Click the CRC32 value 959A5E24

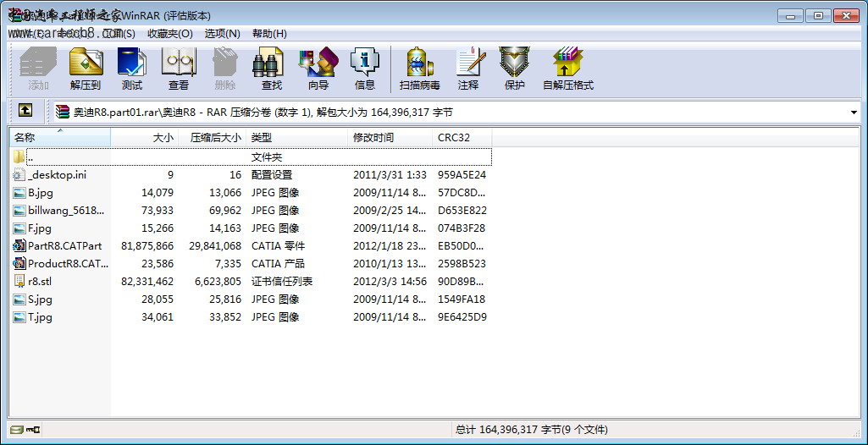[x=462, y=175]
